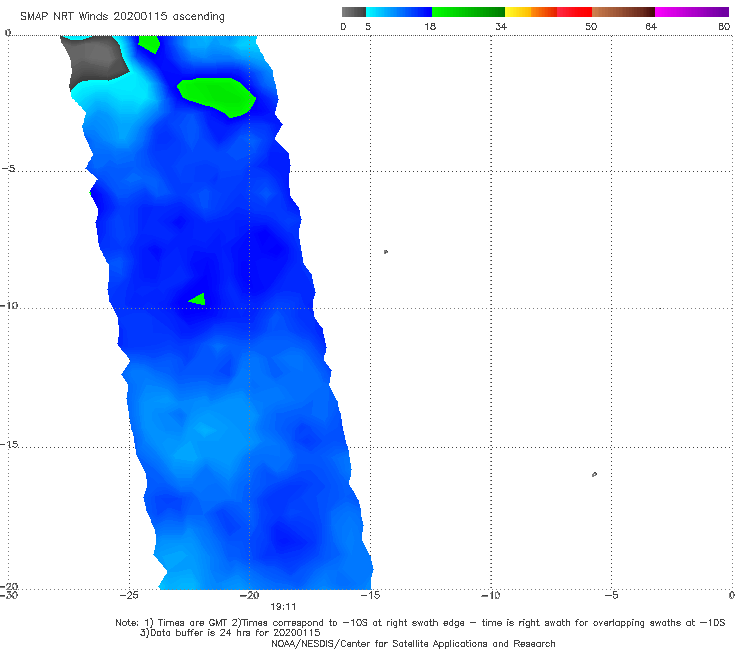This screenshot has width=740, height=650.
Task: Click the note line beginning "Note: 1) Times are GMT"
Action: point(420,623)
